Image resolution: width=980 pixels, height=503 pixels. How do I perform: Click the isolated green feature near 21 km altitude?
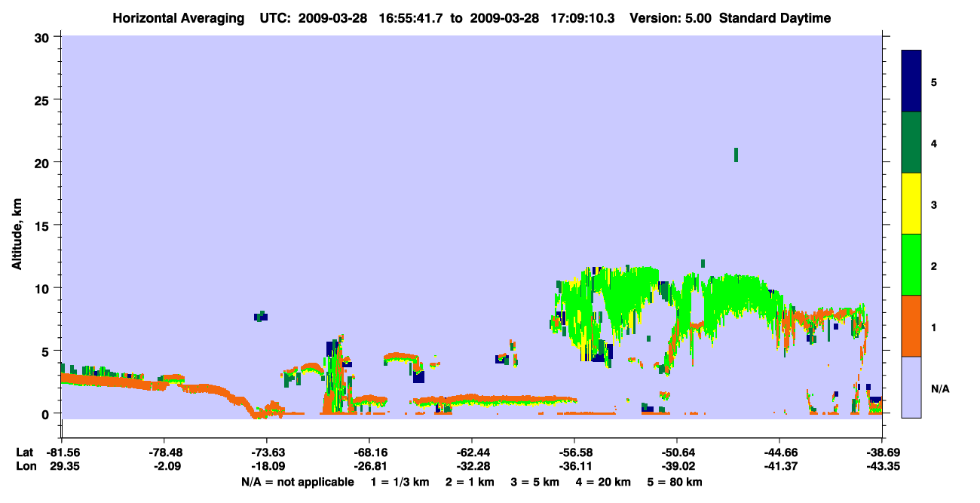coord(736,155)
